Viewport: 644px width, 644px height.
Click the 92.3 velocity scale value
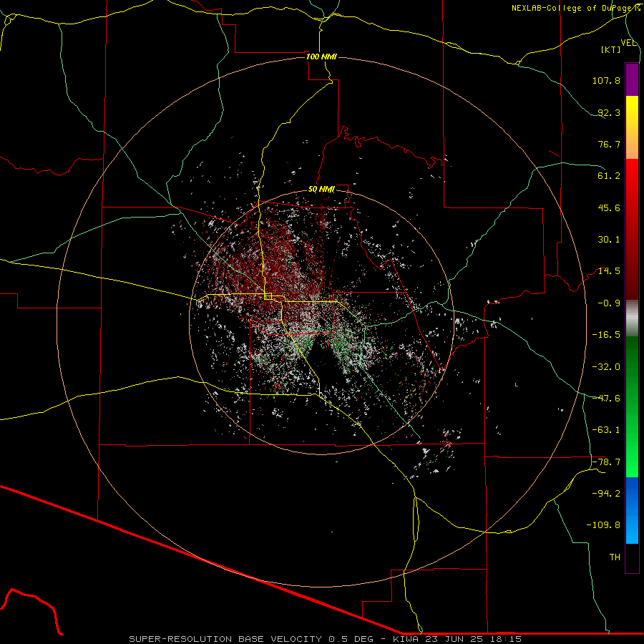pyautogui.click(x=609, y=112)
